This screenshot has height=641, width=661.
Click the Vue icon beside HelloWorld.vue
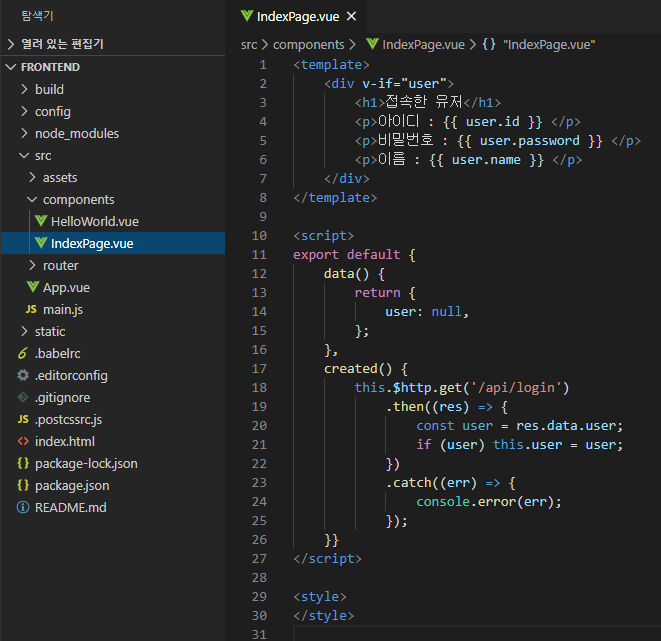(41, 221)
